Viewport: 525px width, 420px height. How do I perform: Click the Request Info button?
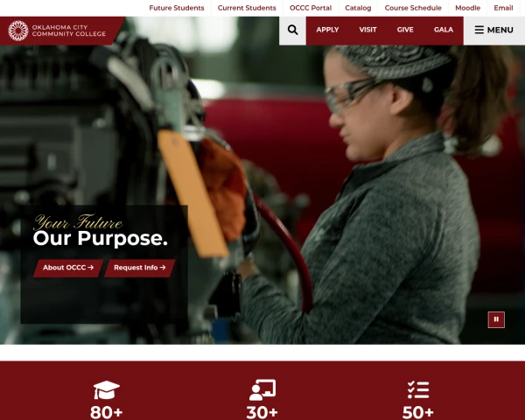coord(140,268)
